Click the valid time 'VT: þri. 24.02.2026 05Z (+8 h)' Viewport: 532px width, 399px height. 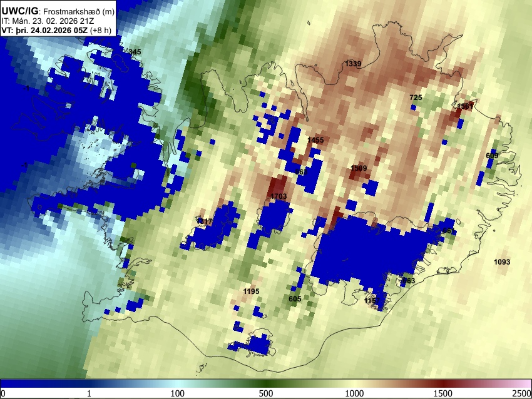56,30
